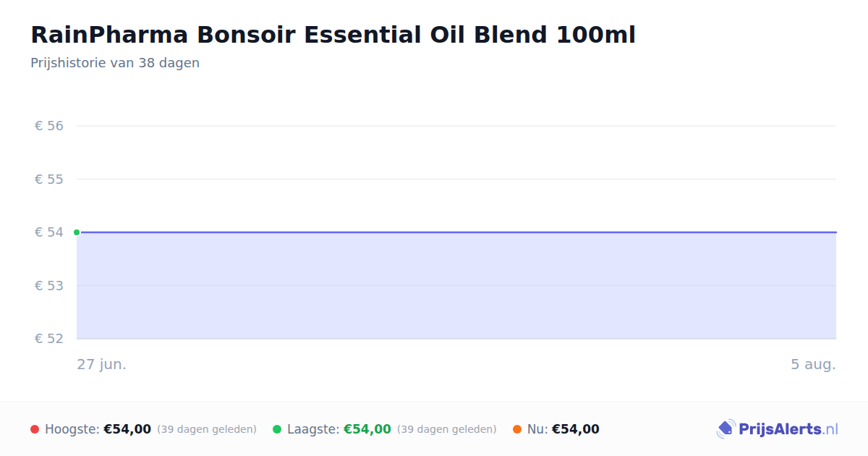868x456 pixels.
Task: Click the shaded blue area under the price line
Action: (456, 286)
